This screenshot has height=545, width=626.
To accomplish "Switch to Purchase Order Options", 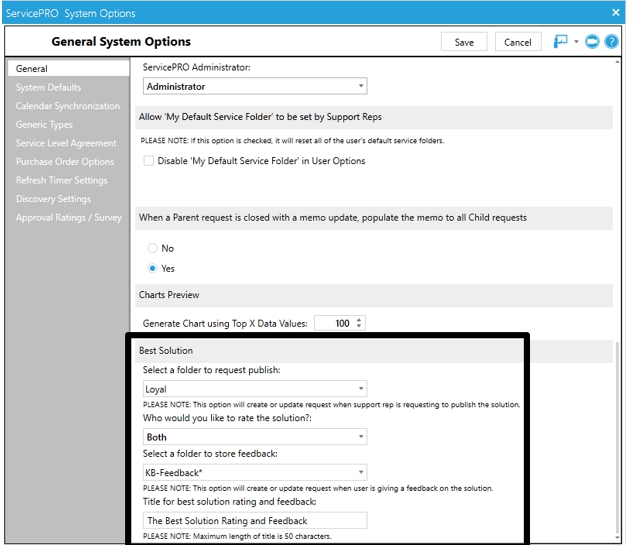I will pos(65,162).
